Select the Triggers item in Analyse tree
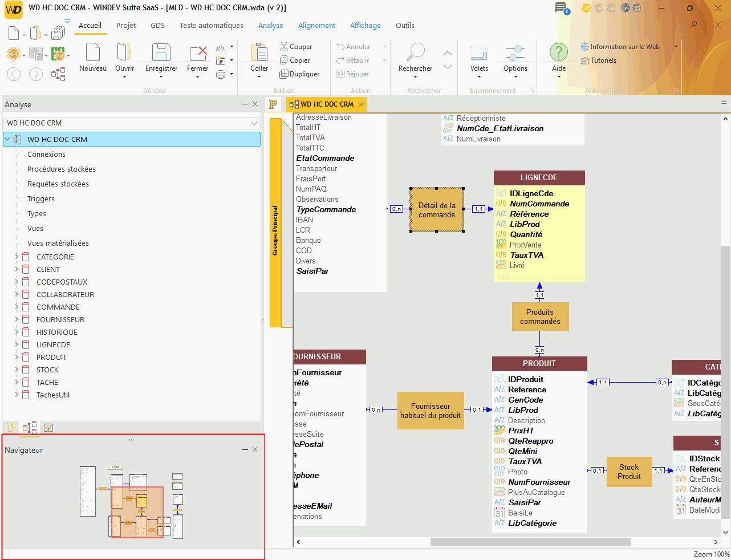The width and height of the screenshot is (731, 560). 41,199
